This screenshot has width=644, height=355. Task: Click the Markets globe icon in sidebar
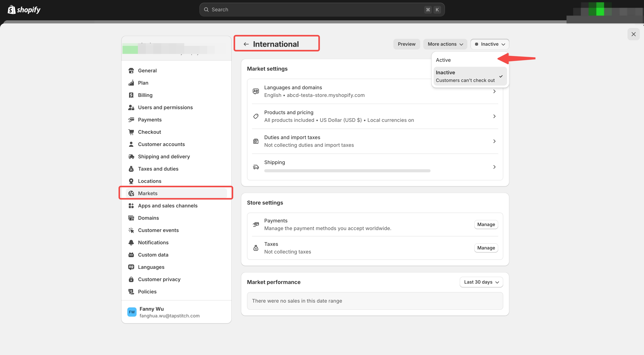point(131,193)
